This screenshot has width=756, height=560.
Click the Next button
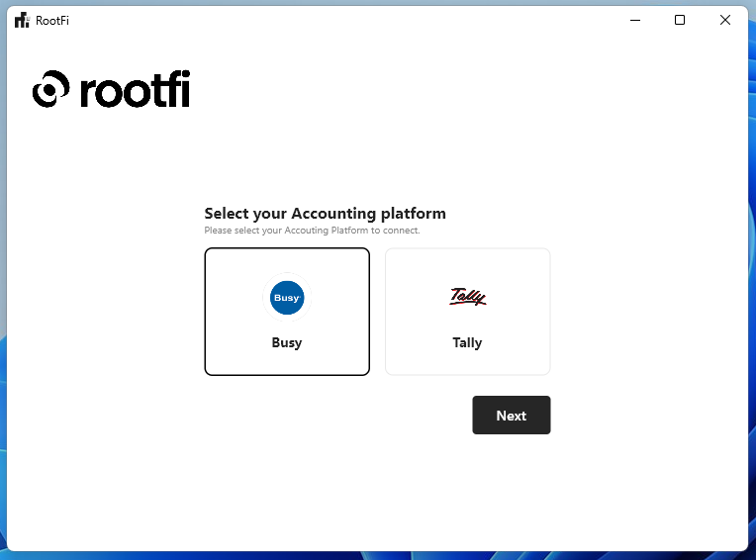pyautogui.click(x=511, y=415)
